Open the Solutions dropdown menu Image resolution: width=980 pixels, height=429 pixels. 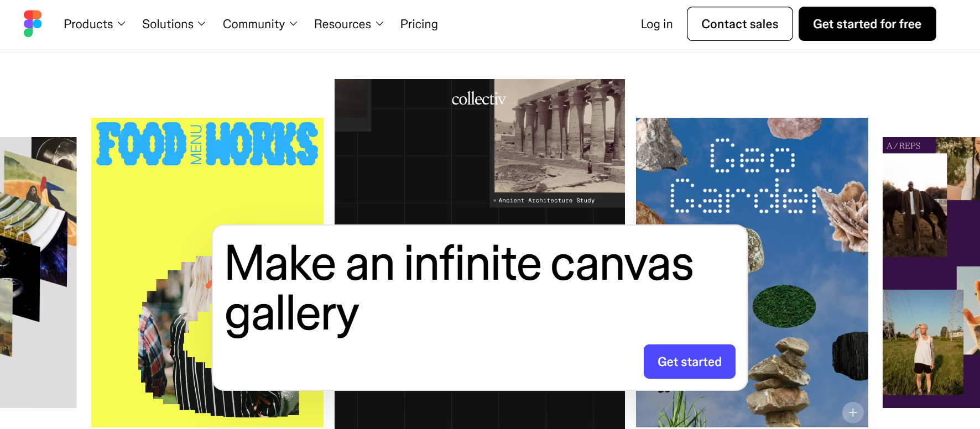tap(174, 24)
